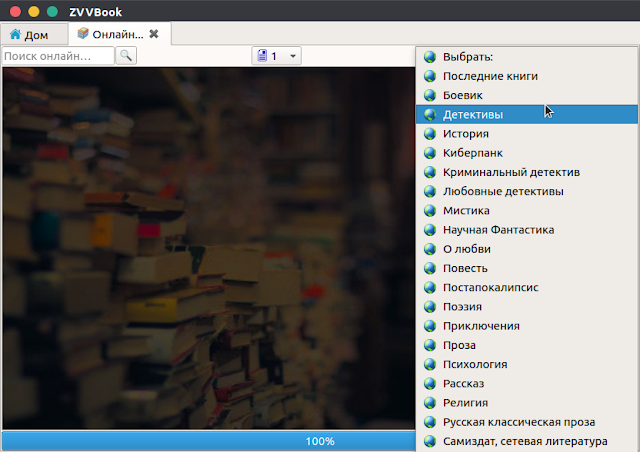The height and width of the screenshot is (452, 640).
Task: Choose the Мистика genre
Action: click(x=527, y=210)
